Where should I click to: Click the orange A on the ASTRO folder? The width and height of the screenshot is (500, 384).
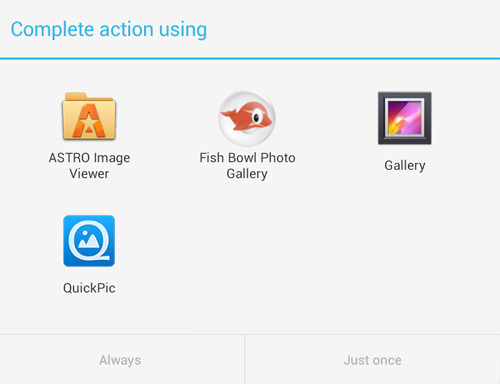(x=89, y=120)
